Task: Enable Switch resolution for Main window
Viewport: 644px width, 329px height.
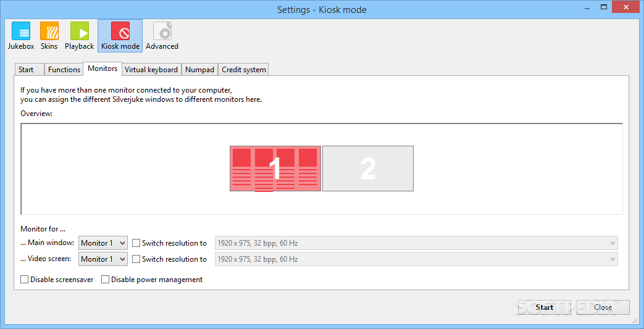Action: coord(136,243)
